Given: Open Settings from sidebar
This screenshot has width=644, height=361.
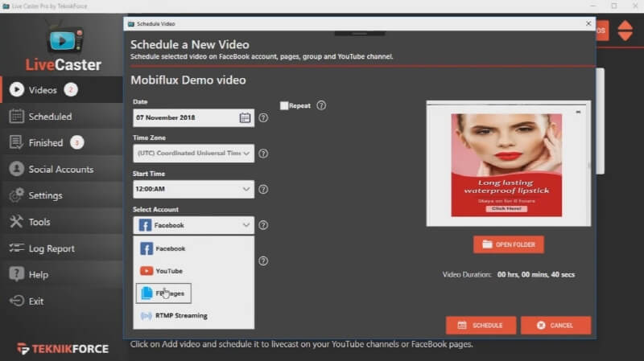Looking at the screenshot, I should point(62,195).
